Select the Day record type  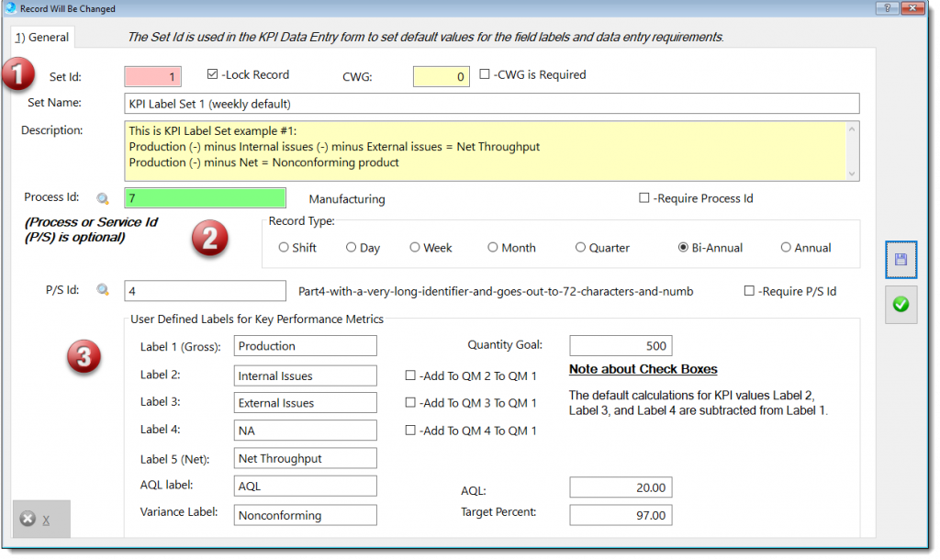(352, 247)
